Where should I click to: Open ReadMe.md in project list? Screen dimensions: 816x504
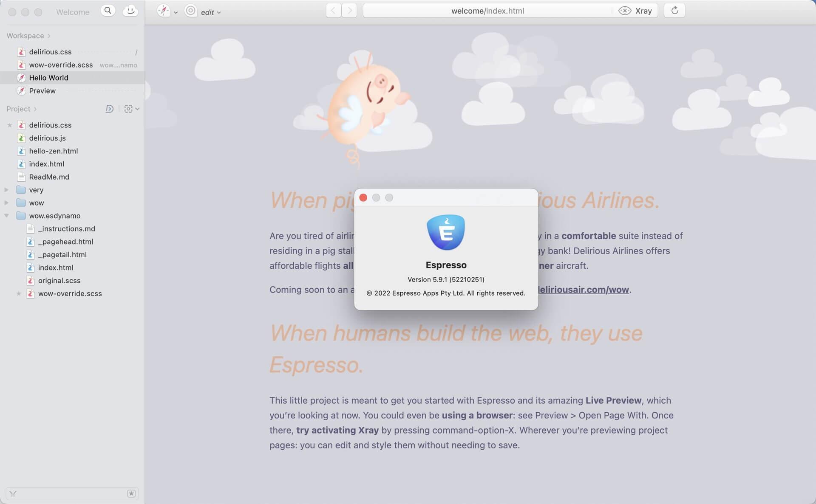coord(49,177)
